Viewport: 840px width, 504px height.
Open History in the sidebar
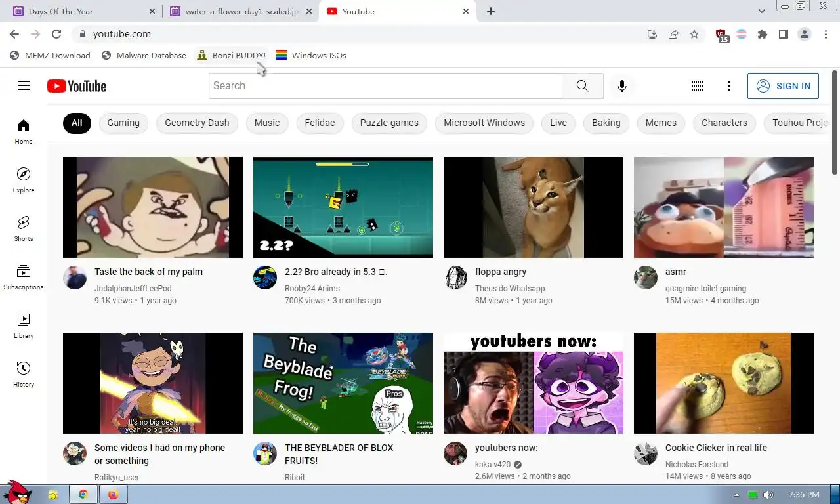(x=24, y=374)
